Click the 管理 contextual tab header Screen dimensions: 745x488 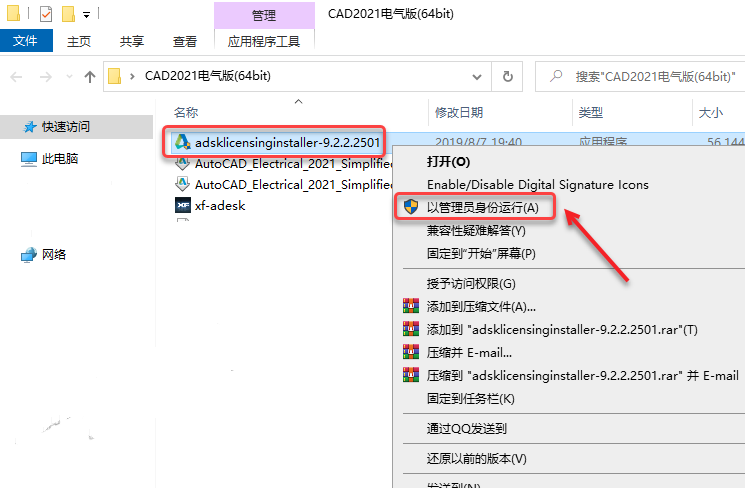point(264,15)
